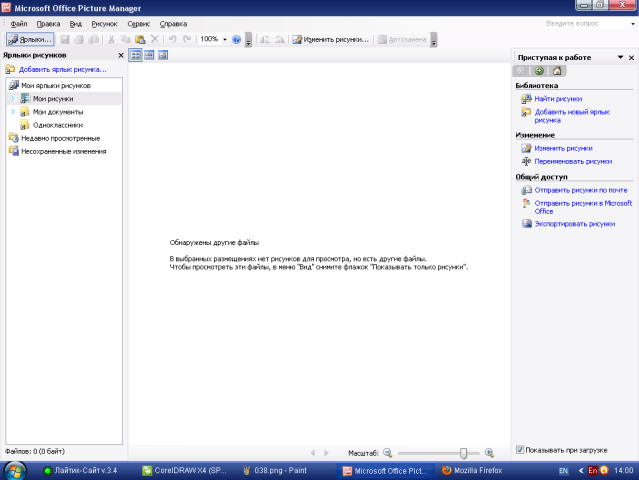Click the Delete X toolbar icon
Screen dimensions: 639x480
(x=154, y=40)
